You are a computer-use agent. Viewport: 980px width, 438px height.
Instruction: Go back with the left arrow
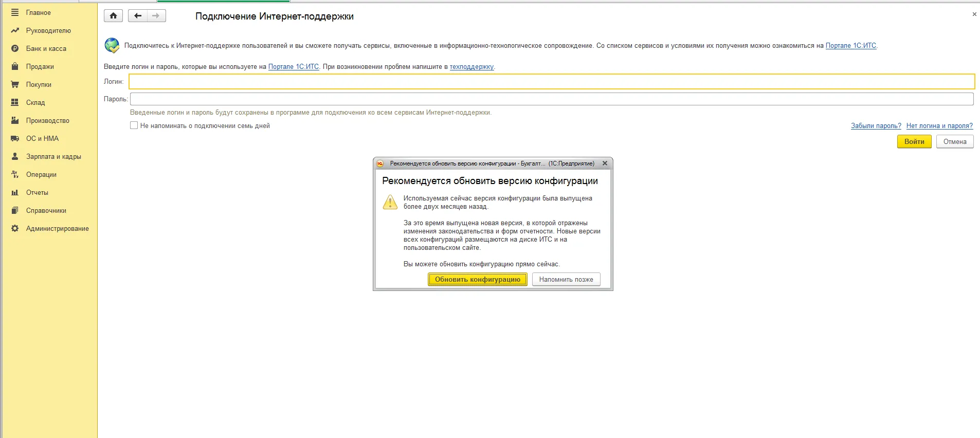pos(137,16)
